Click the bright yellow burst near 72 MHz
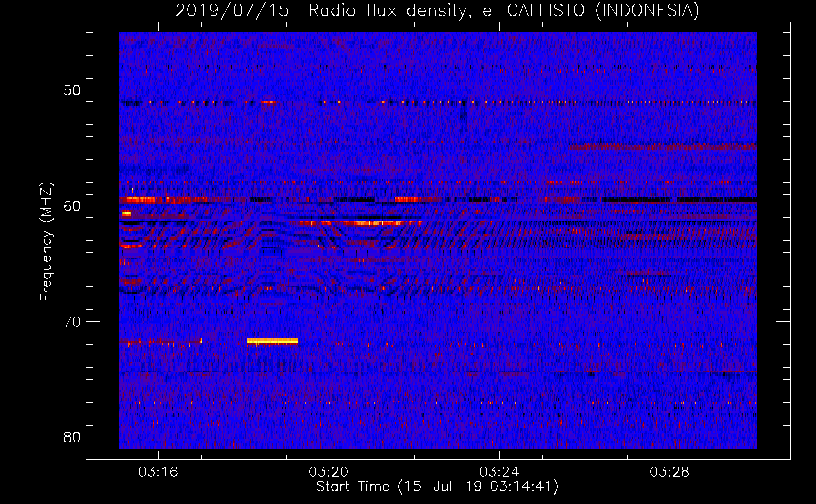 (272, 341)
